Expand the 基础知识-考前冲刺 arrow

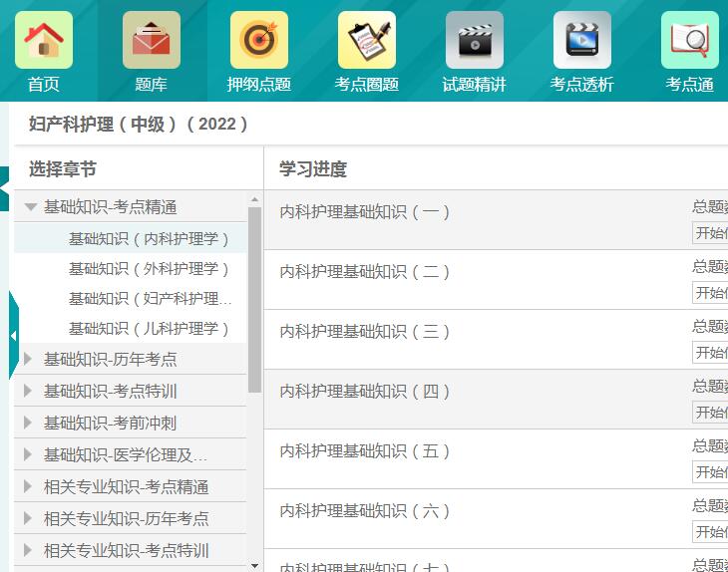(x=28, y=423)
